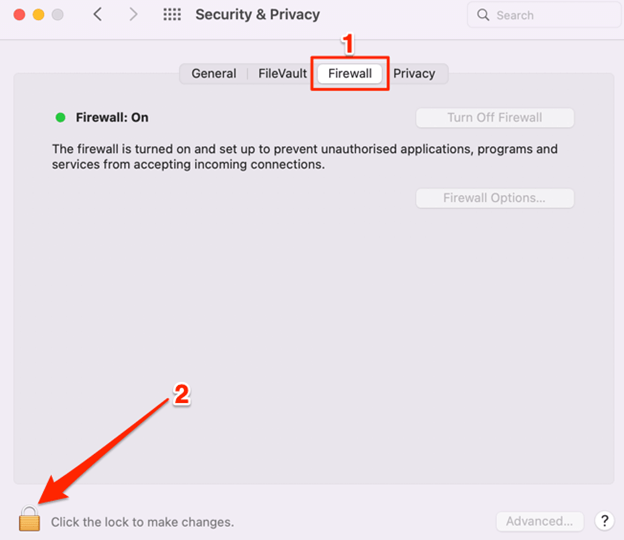Open help with the question mark button
This screenshot has height=540, width=624.
coord(603,521)
